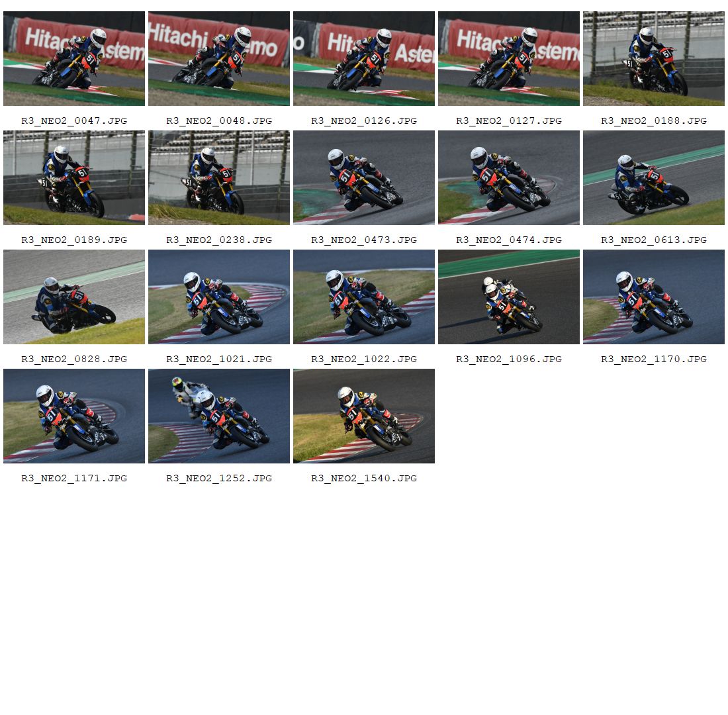View photo R3_NEO2_0188.JPG

coord(654,58)
